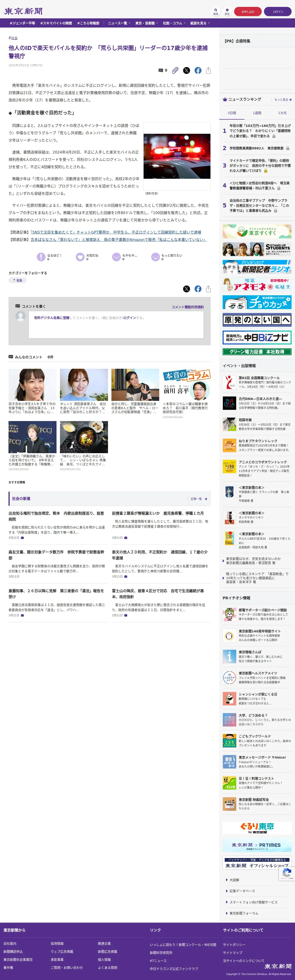Click the #社会 tag above headline
The height and width of the screenshot is (980, 295).
[13, 38]
